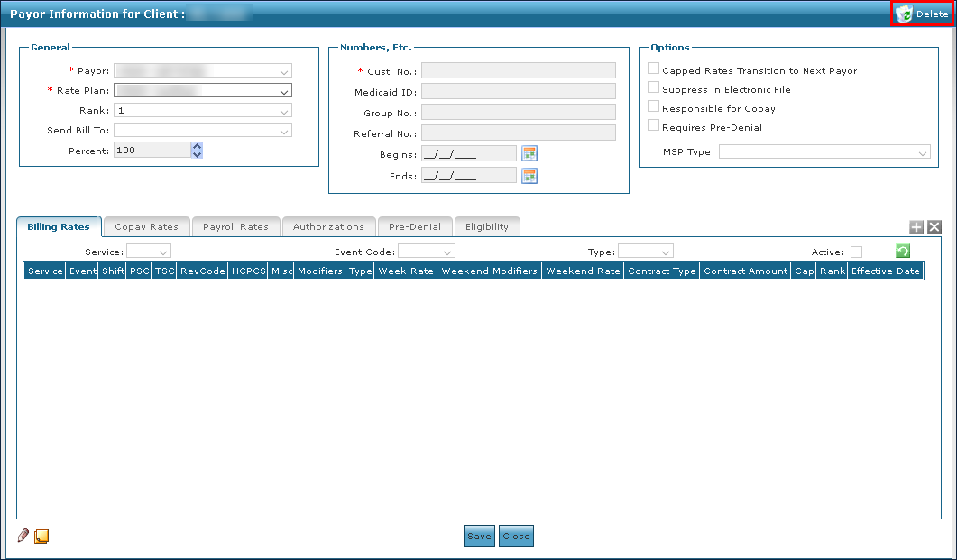
Task: Click the Save button
Action: pos(479,537)
